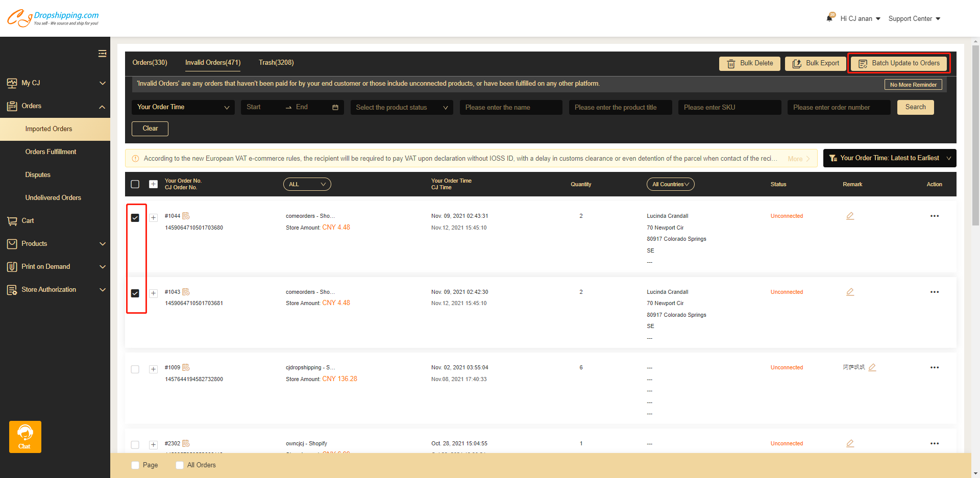Open calendar icon in date range

pos(335,108)
